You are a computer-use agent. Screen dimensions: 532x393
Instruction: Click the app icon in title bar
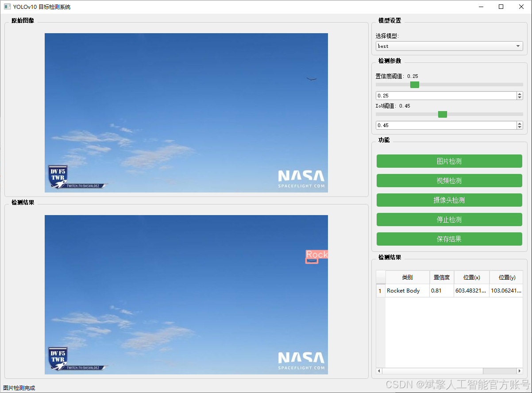click(x=7, y=7)
